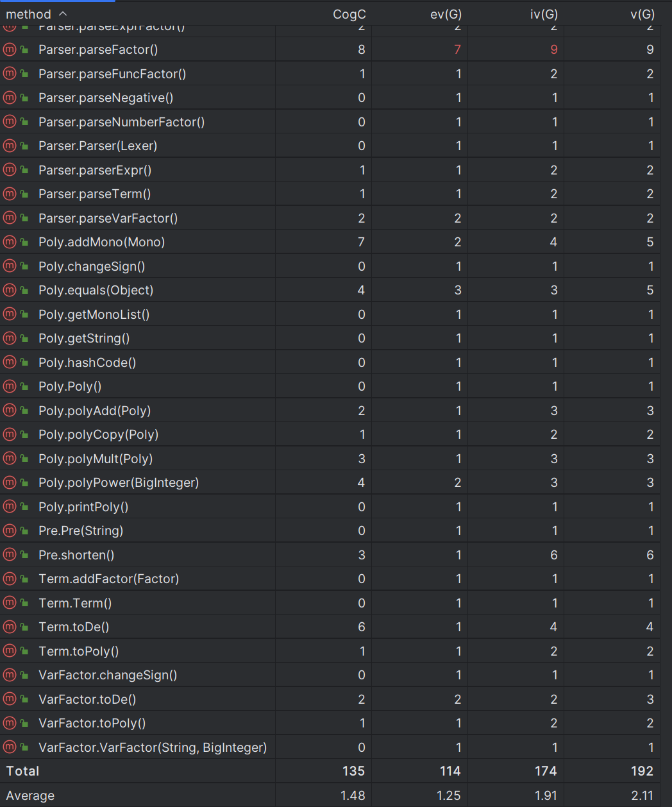Click the method icon beside Pre.shorten()
This screenshot has height=807, width=672.
click(x=10, y=555)
